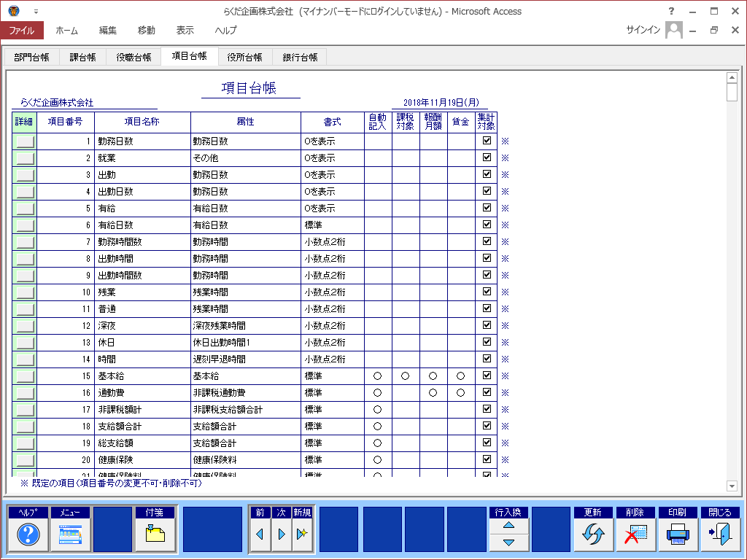
Task: Click the 属性 cell 遅刻早退時間
Action: click(x=246, y=359)
